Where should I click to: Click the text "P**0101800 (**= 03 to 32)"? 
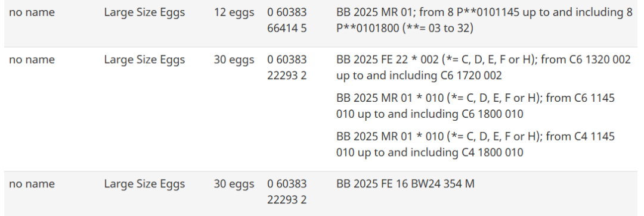(404, 29)
